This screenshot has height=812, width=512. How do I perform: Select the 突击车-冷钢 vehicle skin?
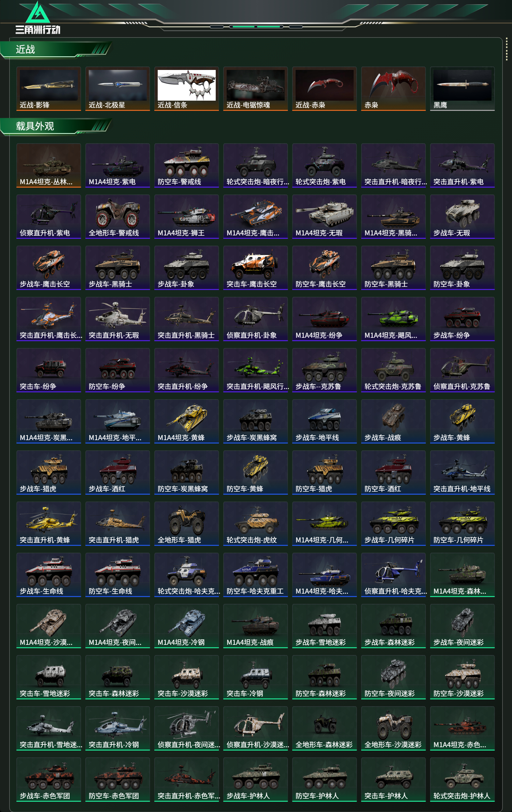pyautogui.click(x=256, y=677)
